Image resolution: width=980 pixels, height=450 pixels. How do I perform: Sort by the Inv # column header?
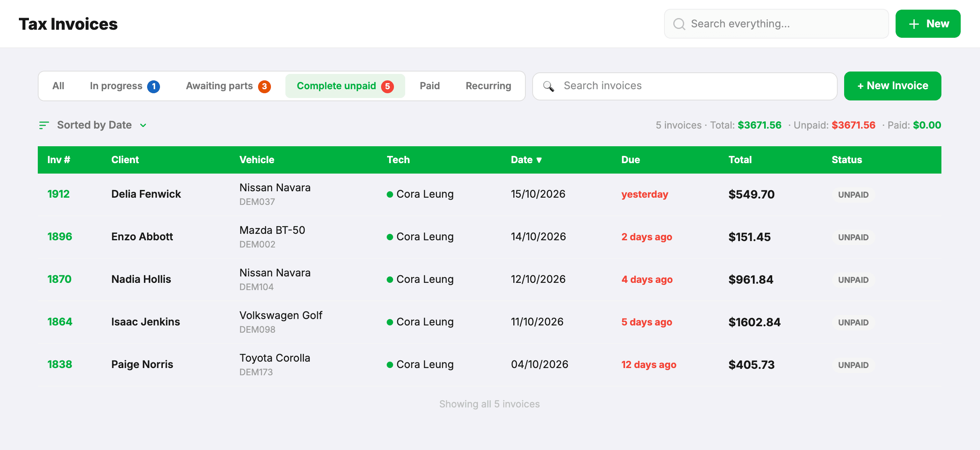pos(59,160)
